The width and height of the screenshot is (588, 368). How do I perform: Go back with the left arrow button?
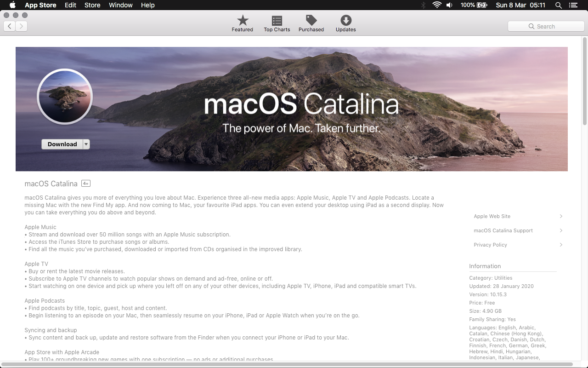click(x=10, y=26)
